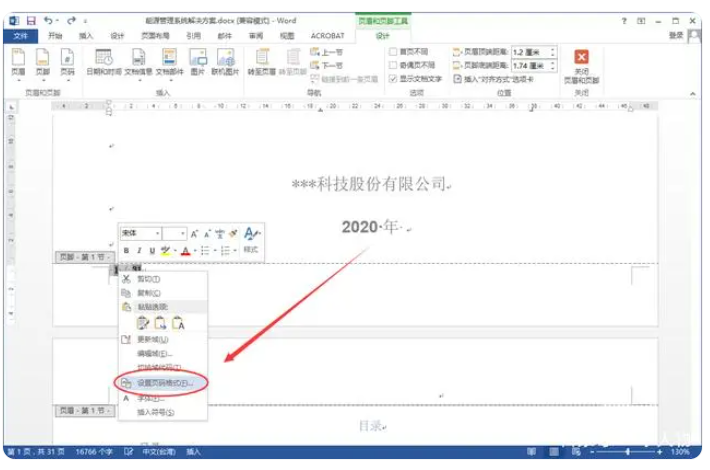Click the red font color button

(186, 250)
